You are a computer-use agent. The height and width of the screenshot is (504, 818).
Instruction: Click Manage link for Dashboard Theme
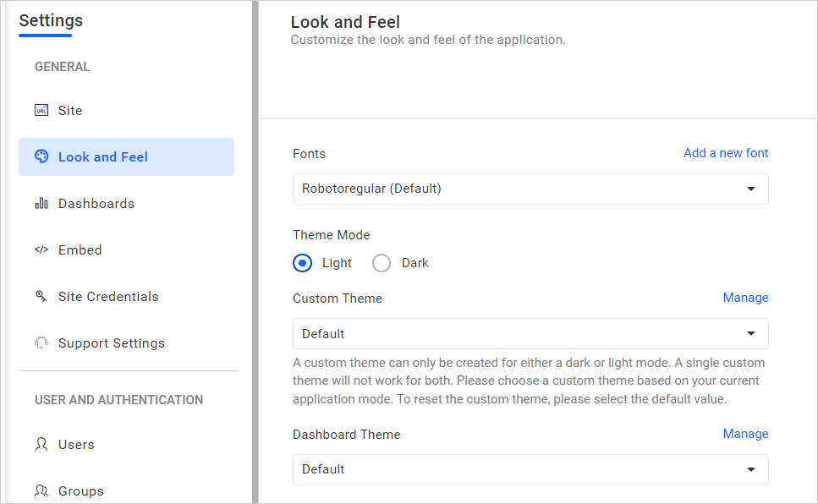click(x=745, y=434)
